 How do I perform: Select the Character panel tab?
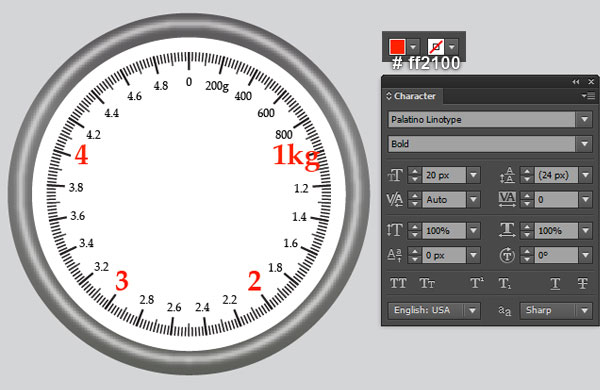tap(412, 96)
